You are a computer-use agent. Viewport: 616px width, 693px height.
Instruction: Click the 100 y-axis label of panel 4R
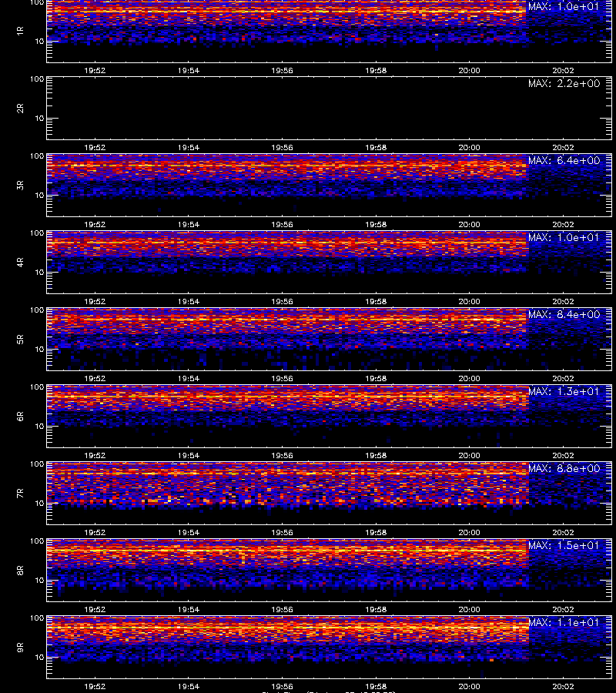37,233
